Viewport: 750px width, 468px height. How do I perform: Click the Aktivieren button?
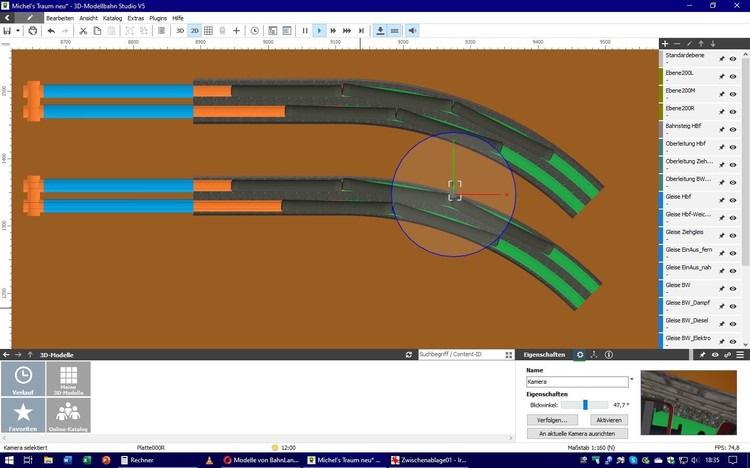(609, 420)
